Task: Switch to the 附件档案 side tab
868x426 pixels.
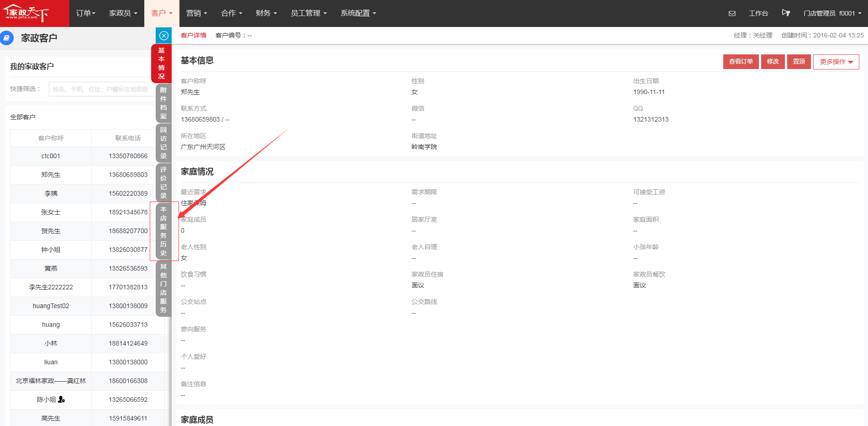Action: [163, 103]
